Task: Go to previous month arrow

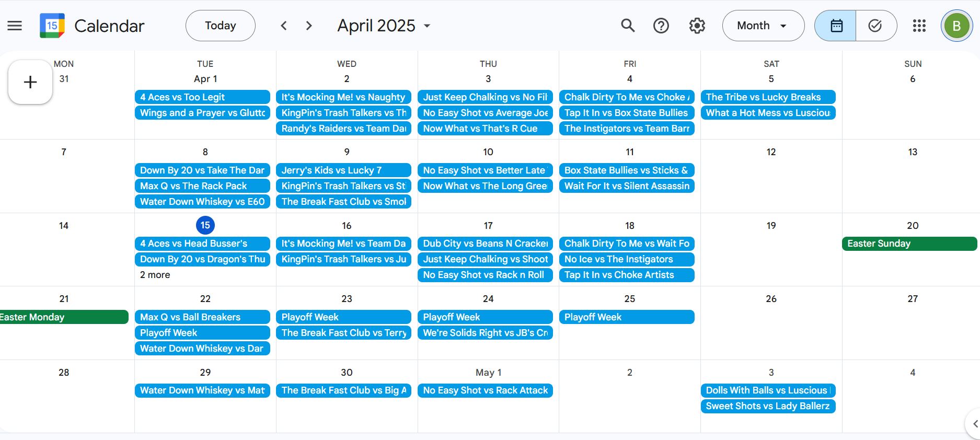Action: point(284,26)
